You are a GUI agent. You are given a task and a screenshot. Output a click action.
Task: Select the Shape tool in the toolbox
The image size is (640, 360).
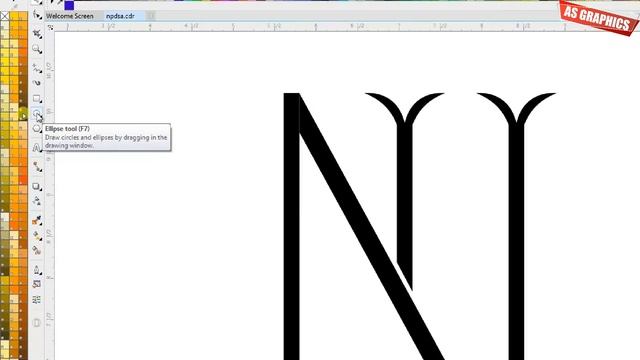(x=37, y=16)
